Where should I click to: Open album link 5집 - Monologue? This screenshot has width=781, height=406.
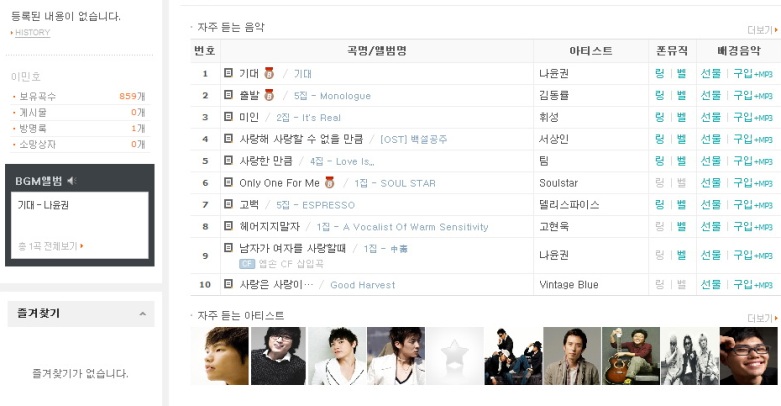pos(332,96)
